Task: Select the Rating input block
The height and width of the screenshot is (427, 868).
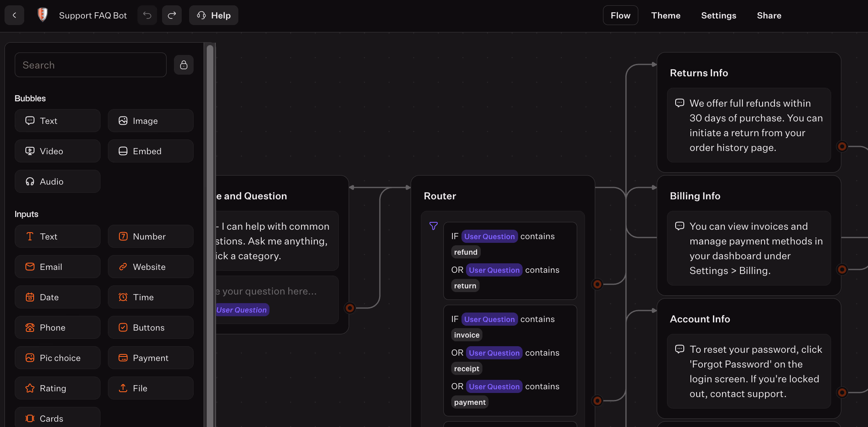Action: point(57,388)
